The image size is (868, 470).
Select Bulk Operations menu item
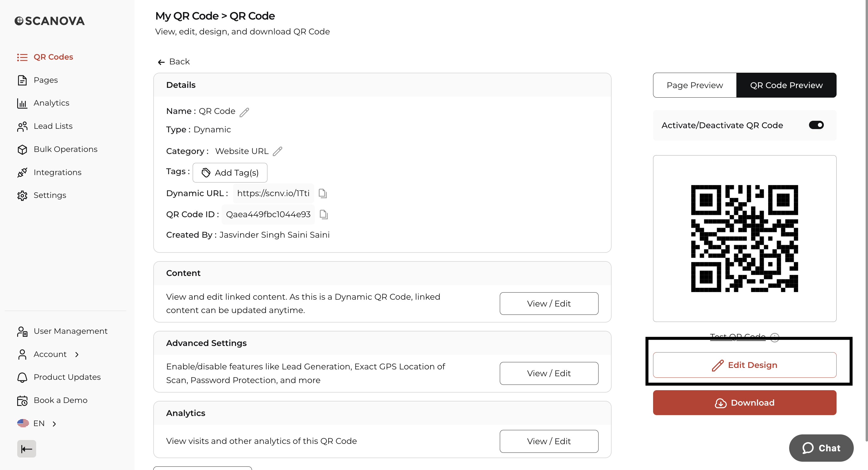point(66,149)
